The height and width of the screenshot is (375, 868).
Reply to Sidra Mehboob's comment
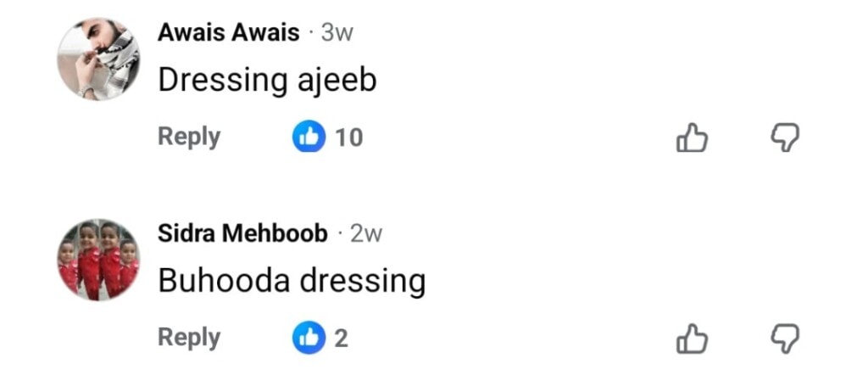[189, 339]
